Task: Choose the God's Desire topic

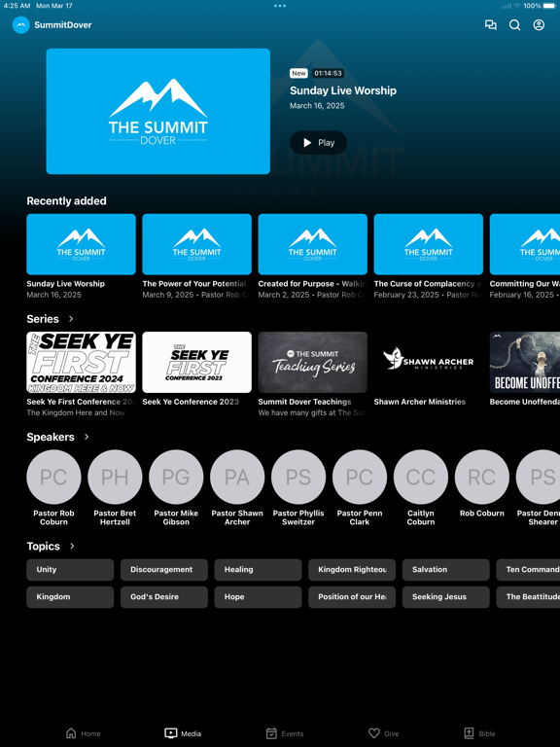Action: pos(163,597)
